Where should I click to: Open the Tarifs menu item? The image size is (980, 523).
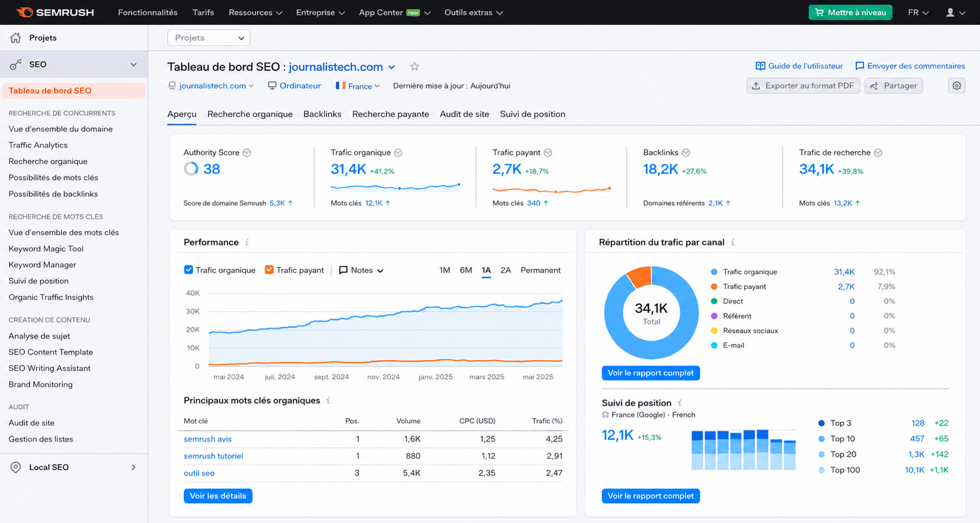(203, 12)
